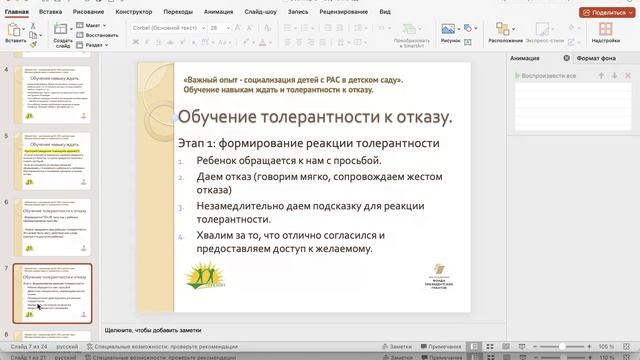Open the Рисование ribbon tab
The height and width of the screenshot is (360, 640).
[x=88, y=12]
